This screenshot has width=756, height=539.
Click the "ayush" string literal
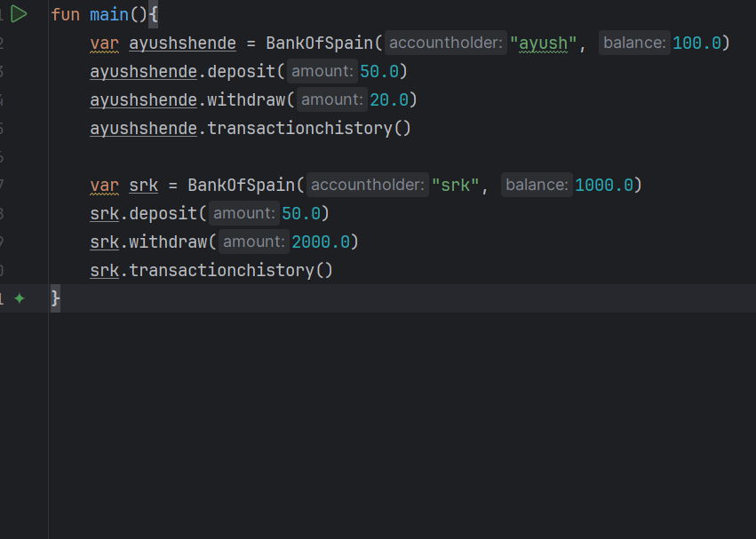point(543,43)
